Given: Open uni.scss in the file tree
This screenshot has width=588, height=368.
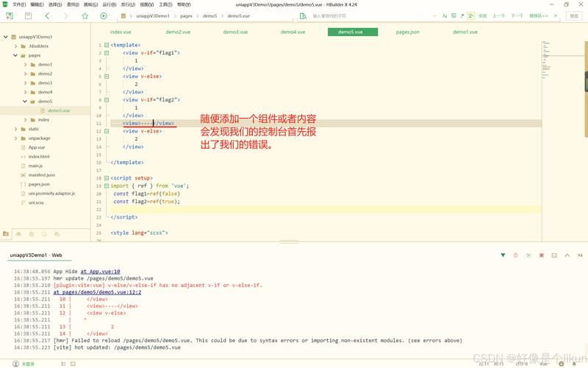Looking at the screenshot, I should point(36,202).
